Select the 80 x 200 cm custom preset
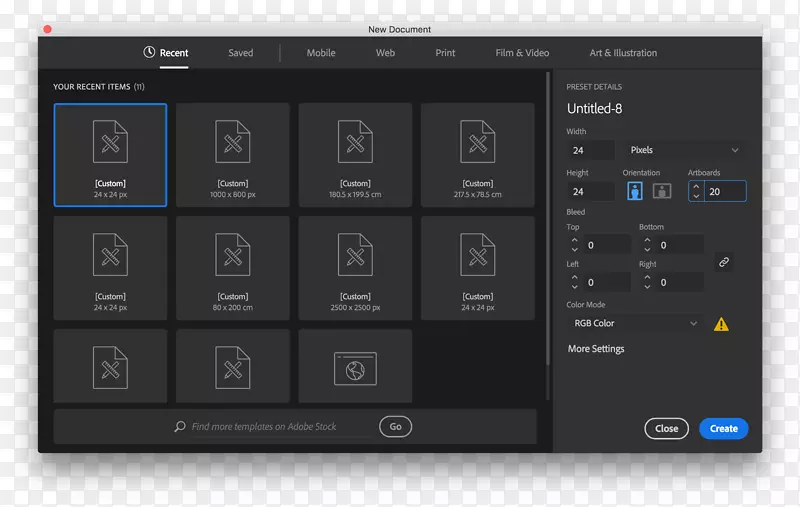Screen dimensions: 800x507 point(233,268)
